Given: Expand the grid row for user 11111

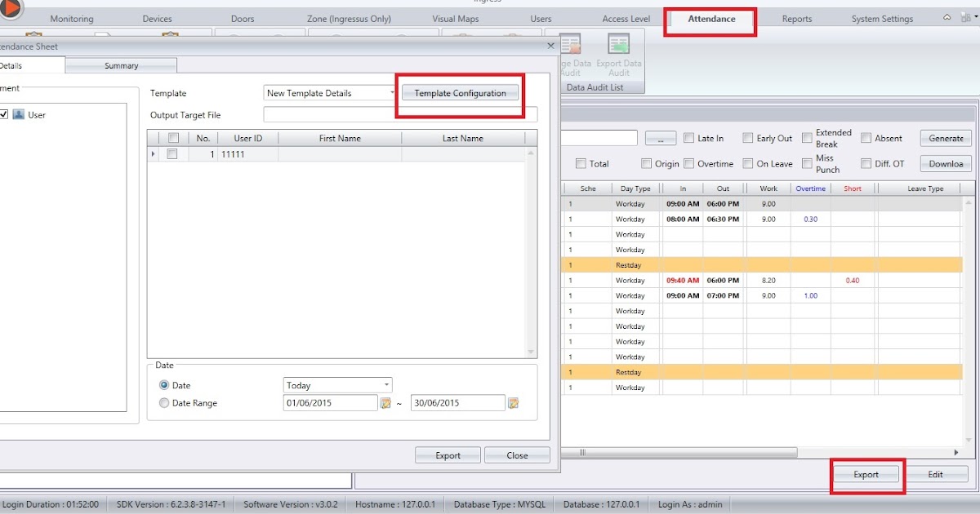Looking at the screenshot, I should pyautogui.click(x=153, y=153).
